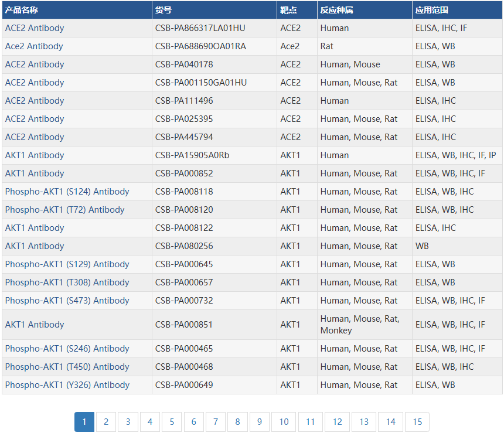The width and height of the screenshot is (504, 436).
Task: Go to the last page, 15
Action: (417, 422)
